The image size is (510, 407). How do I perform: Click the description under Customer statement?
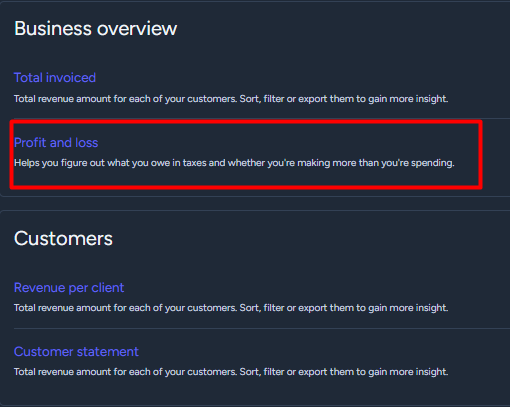pos(231,372)
